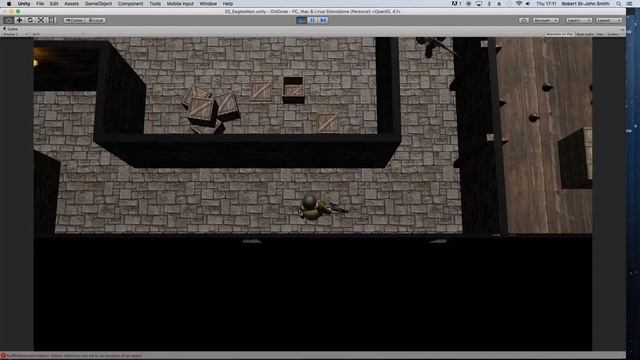The width and height of the screenshot is (640, 360).
Task: Select the Move tool
Action: click(19, 20)
